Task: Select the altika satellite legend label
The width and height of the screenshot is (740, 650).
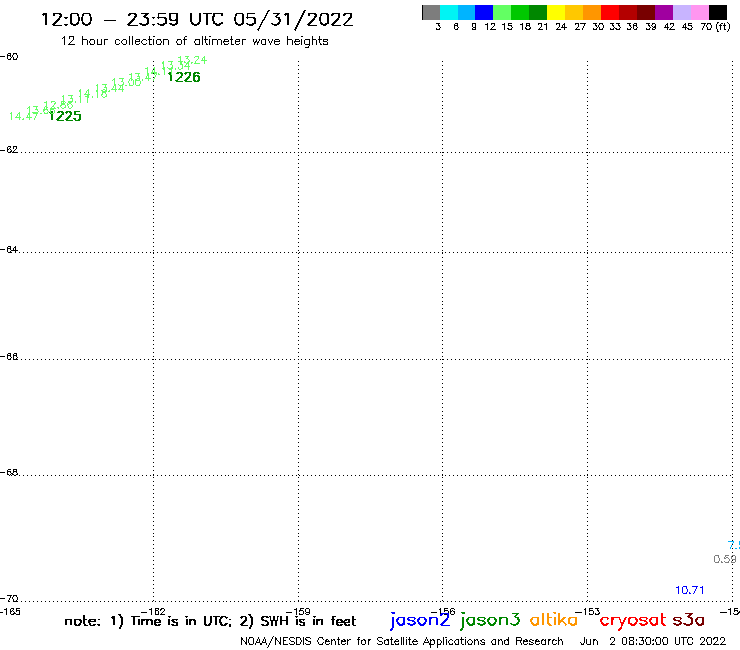Action: pos(554,619)
